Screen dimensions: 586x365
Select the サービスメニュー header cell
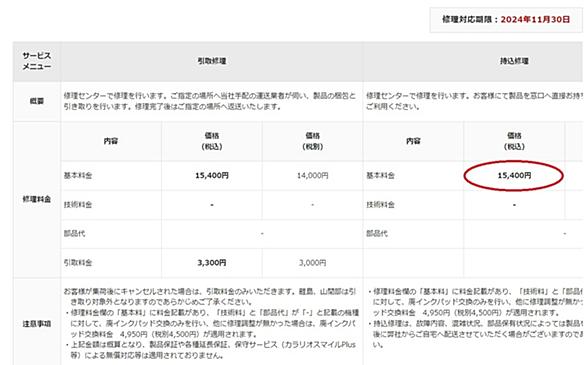[37, 61]
